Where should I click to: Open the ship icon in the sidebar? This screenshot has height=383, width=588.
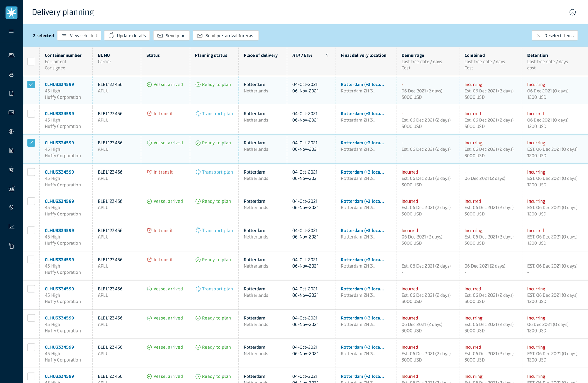click(x=11, y=74)
